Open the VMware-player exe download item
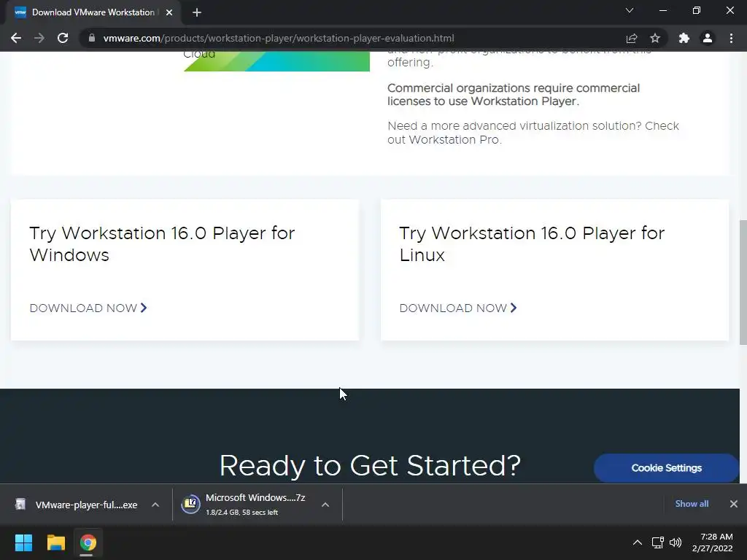The height and width of the screenshot is (560, 747). pos(76,505)
